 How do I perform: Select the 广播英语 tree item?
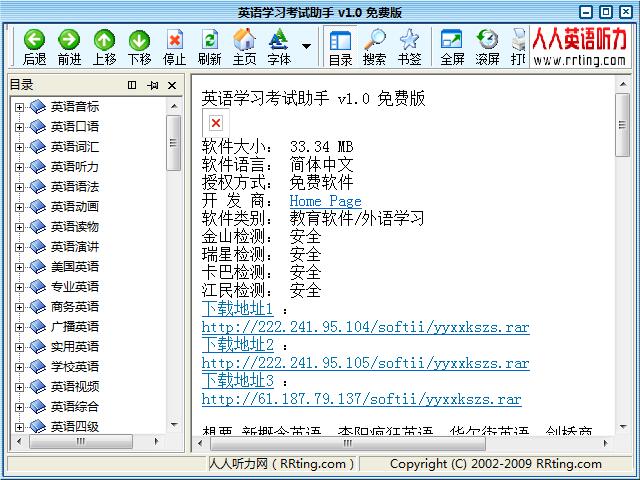pyautogui.click(x=75, y=327)
